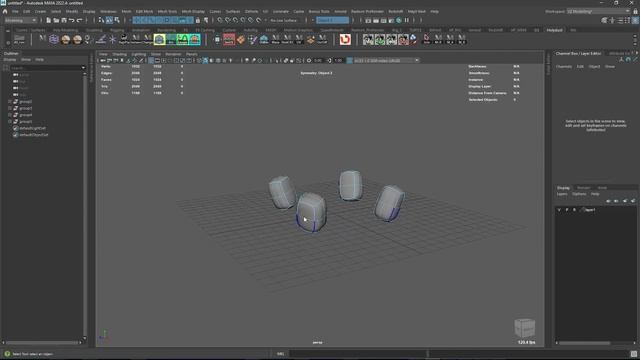This screenshot has width=640, height=360.
Task: Select defaultObjectSet in the Outliner
Action: click(34, 135)
